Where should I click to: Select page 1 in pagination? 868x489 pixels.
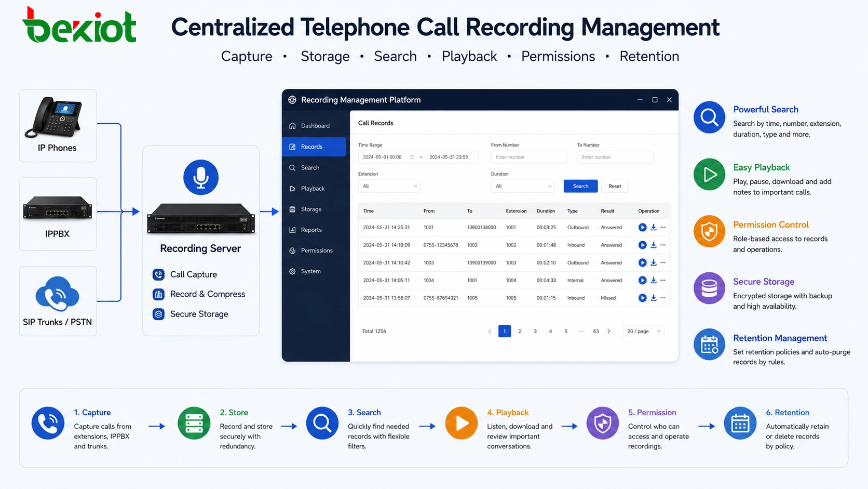[505, 331]
